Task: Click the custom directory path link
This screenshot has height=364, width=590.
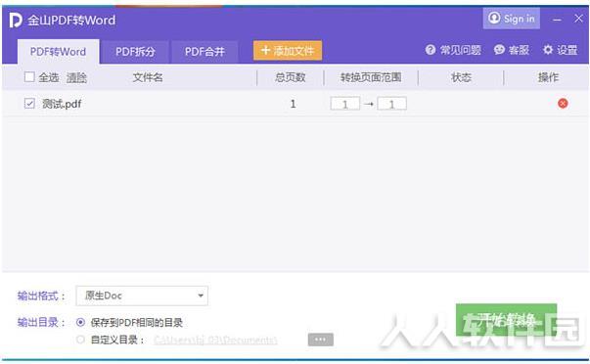Action: (x=215, y=340)
